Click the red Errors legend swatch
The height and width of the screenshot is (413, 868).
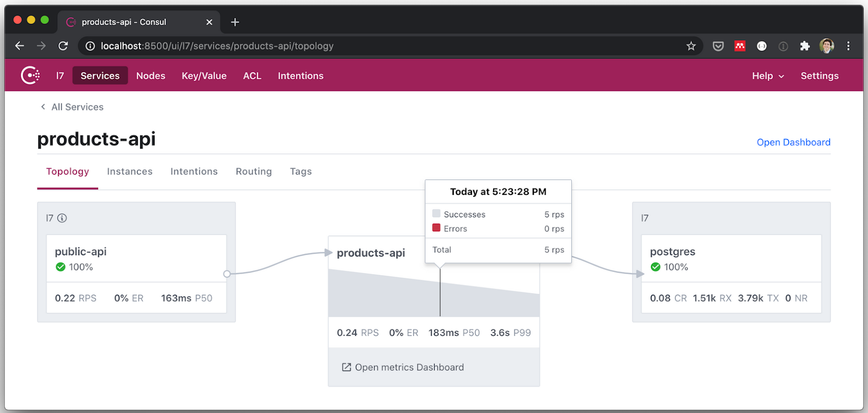click(x=436, y=228)
